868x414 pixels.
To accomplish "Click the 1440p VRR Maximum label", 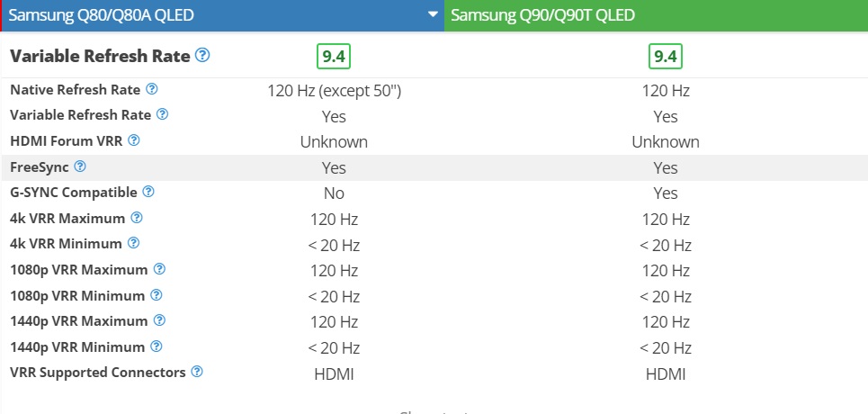I will click(79, 321).
